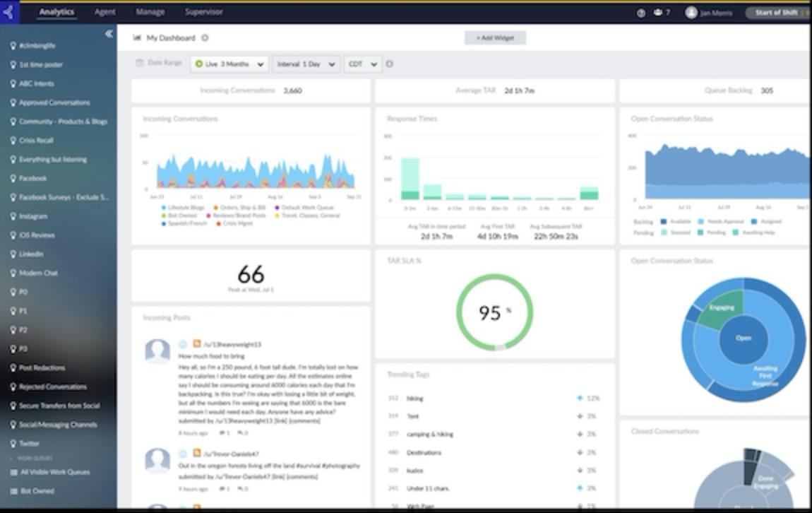Toggle Needs Approval legend in Open Conversation Status
812x513 pixels.
720,221
